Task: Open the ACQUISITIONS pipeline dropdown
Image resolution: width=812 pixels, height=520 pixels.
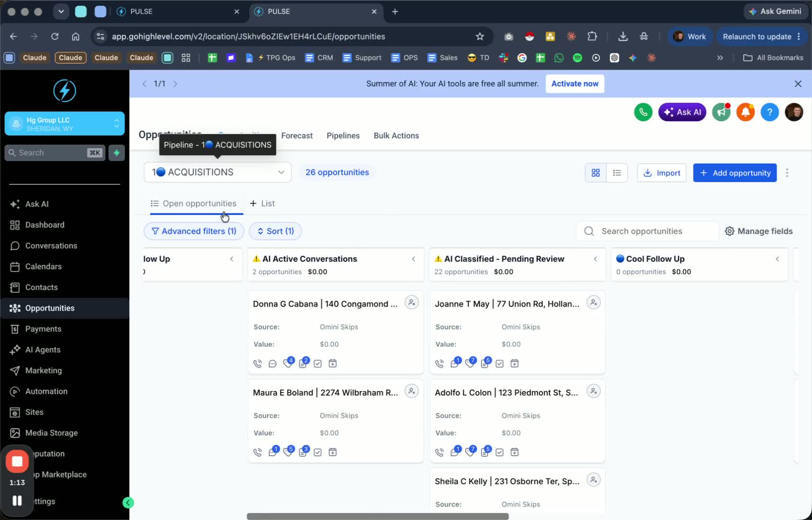Action: 217,172
